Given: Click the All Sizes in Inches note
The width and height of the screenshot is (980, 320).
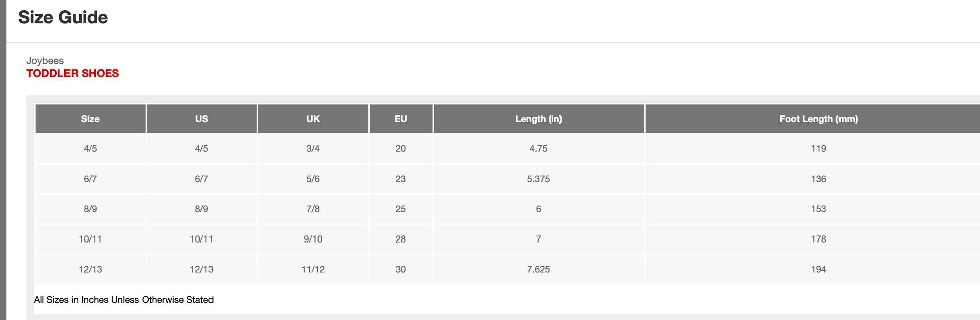Looking at the screenshot, I should 124,300.
